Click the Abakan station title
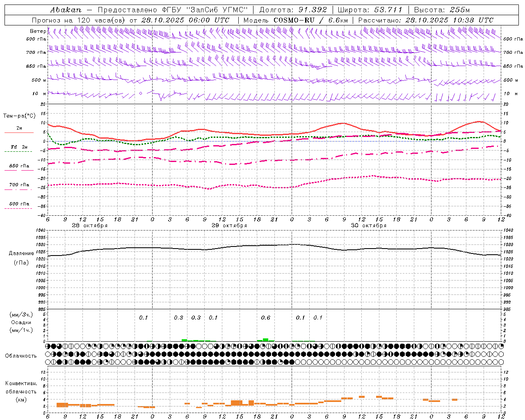This screenshot has height=420, width=525. 66,9
